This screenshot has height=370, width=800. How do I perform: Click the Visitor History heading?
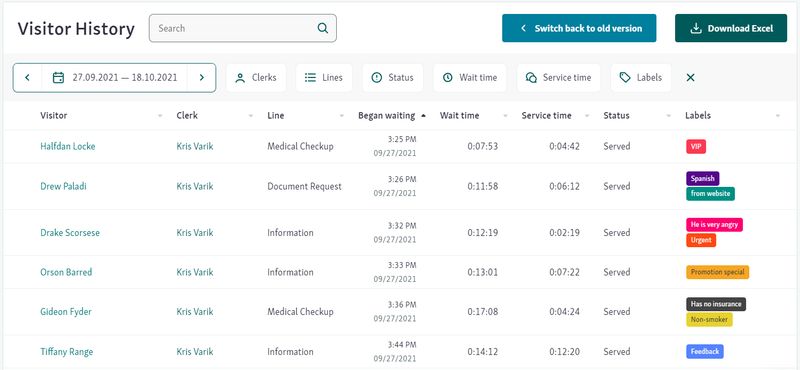point(76,29)
